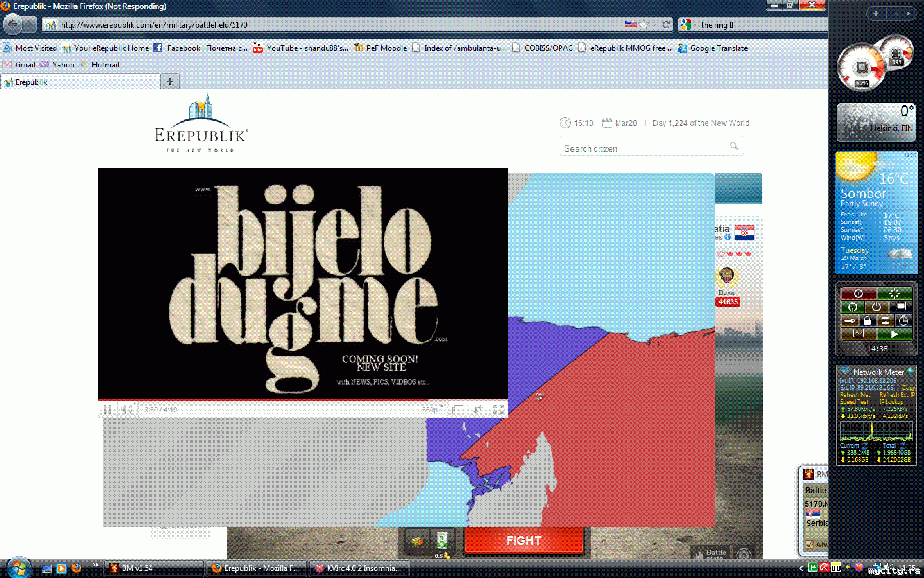Screen dimensions: 924x578
Task: Click the eRepublik logo
Action: coord(201,123)
